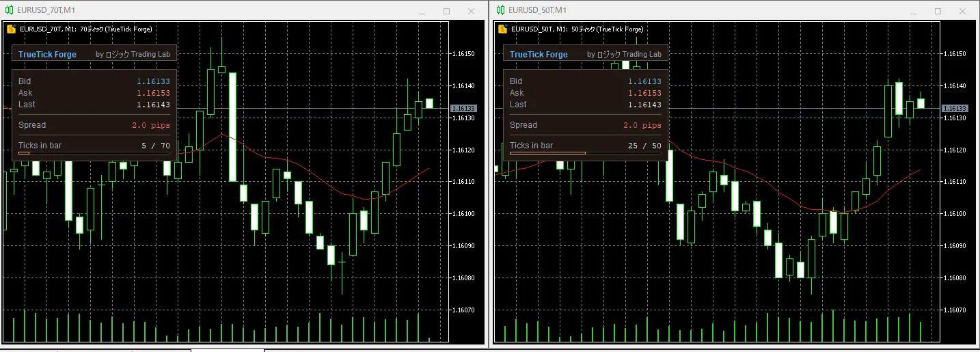Maximize the EURUSD_50T chart window
The height and width of the screenshot is (352, 980).
[x=938, y=11]
